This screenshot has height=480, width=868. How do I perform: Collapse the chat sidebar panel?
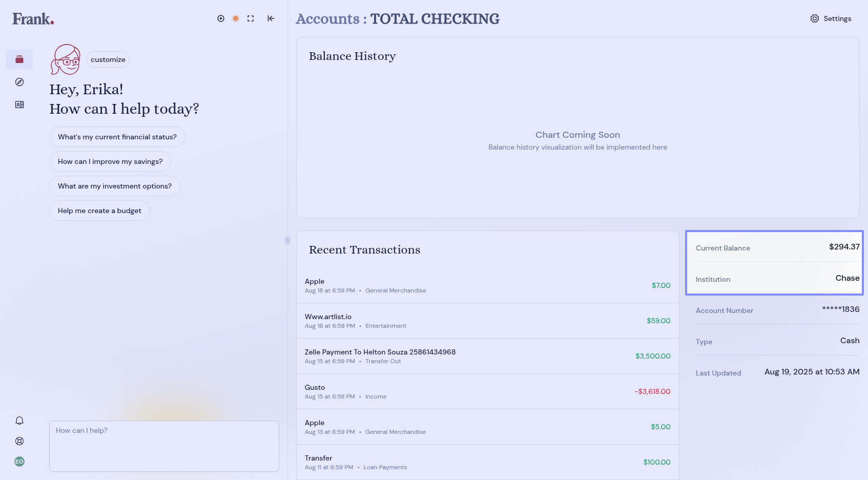pyautogui.click(x=271, y=18)
